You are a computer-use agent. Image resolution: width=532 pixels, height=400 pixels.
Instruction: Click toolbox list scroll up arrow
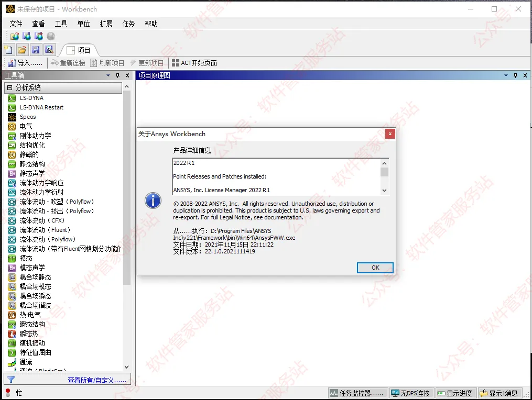pos(126,87)
